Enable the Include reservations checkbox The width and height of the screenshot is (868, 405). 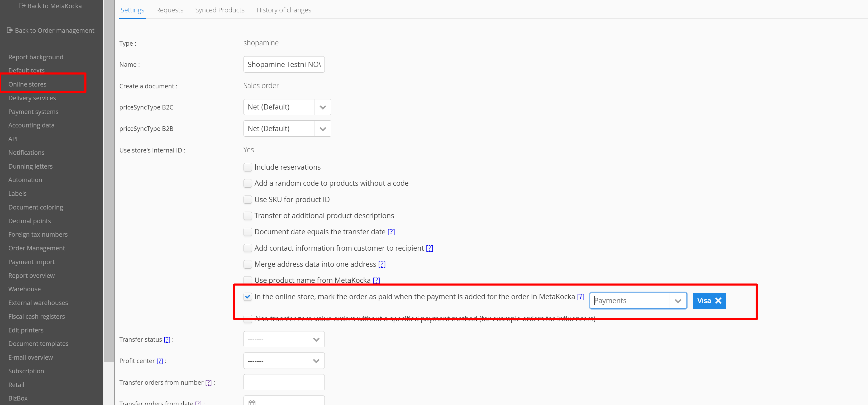point(248,167)
